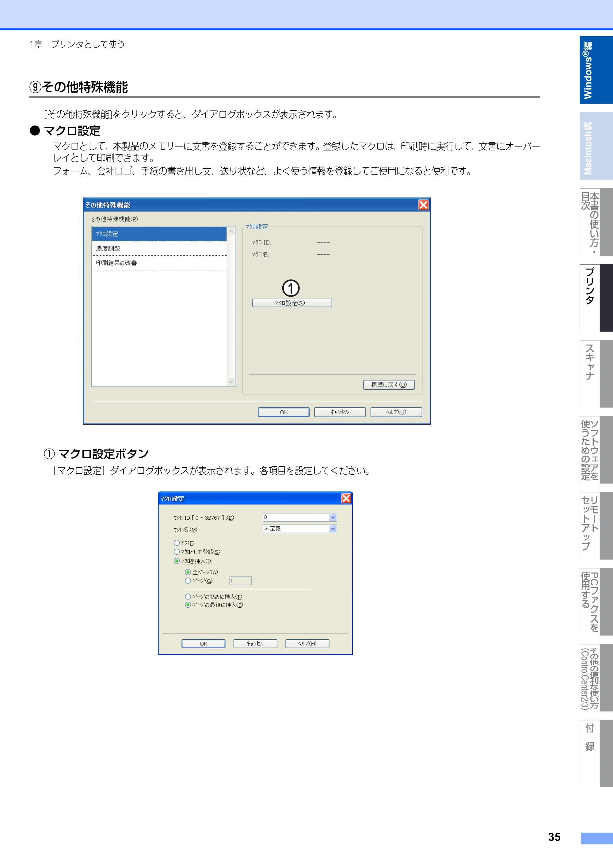Screen dimensions: 613x868
Task: Open the Windows編 side tab
Action: coord(596,70)
